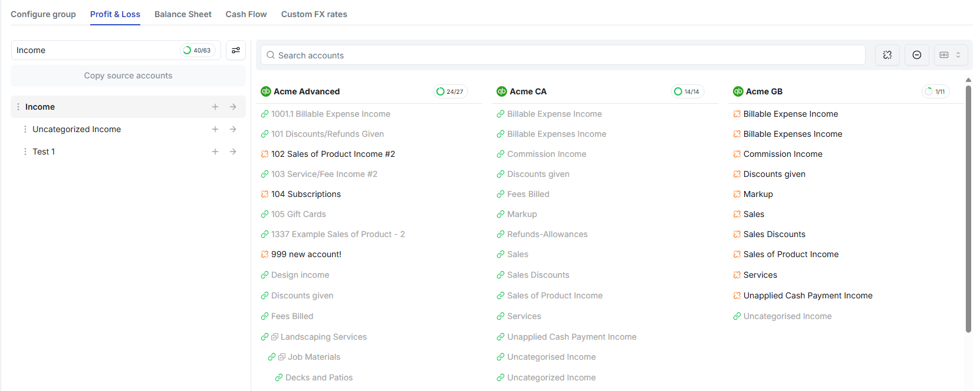980x391 pixels.
Task: Click the Acme Advanced 24/27 progress badge
Action: click(450, 91)
